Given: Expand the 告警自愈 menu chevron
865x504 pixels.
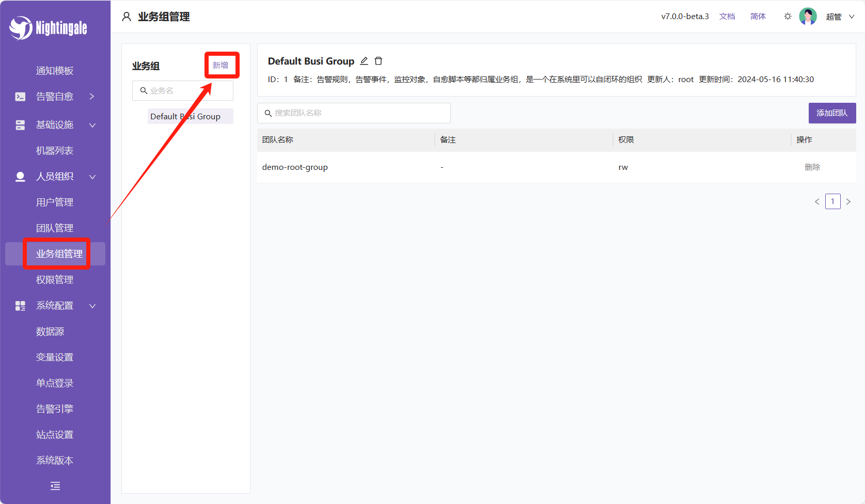Looking at the screenshot, I should tap(92, 97).
